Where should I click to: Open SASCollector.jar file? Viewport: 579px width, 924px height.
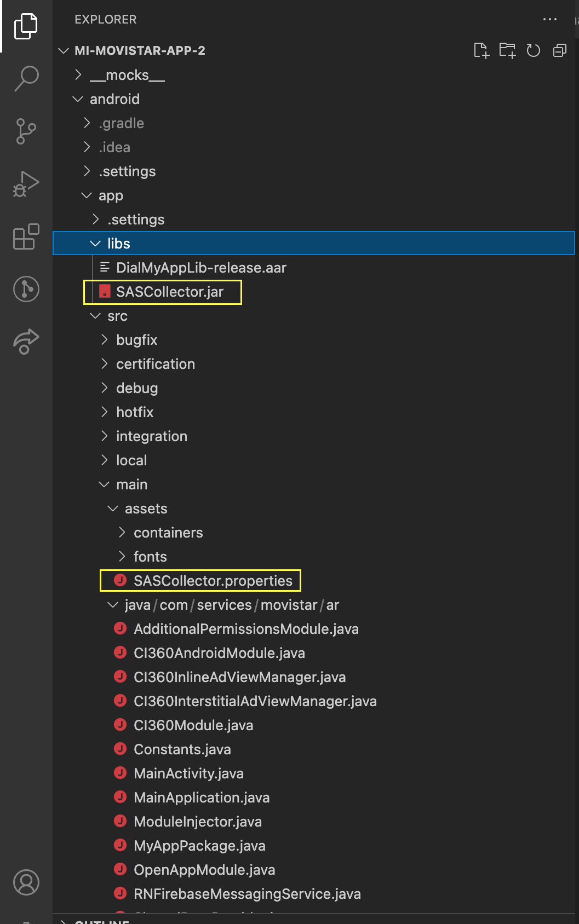(169, 292)
